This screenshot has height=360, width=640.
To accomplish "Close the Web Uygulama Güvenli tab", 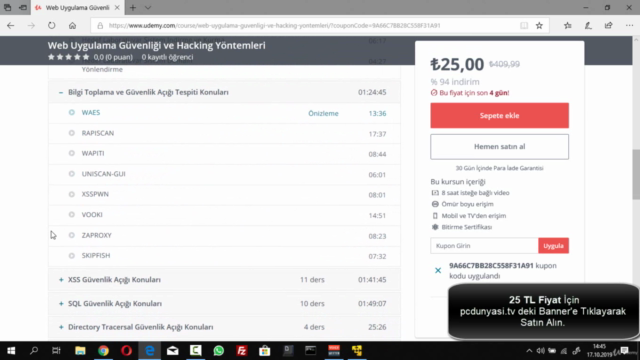I will point(117,7).
